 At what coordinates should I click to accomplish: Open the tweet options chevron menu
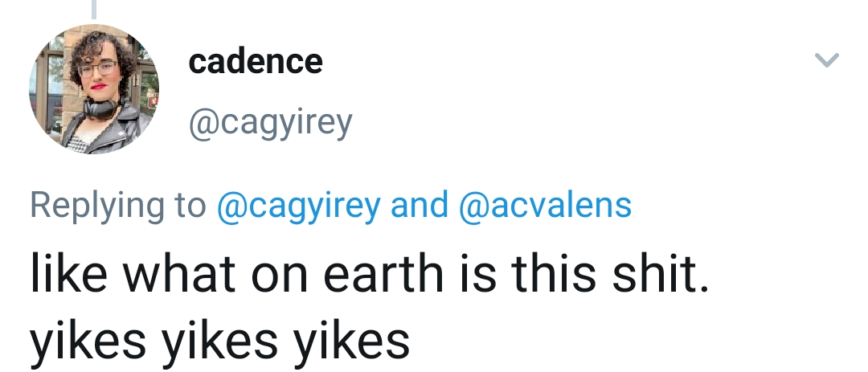(x=827, y=60)
